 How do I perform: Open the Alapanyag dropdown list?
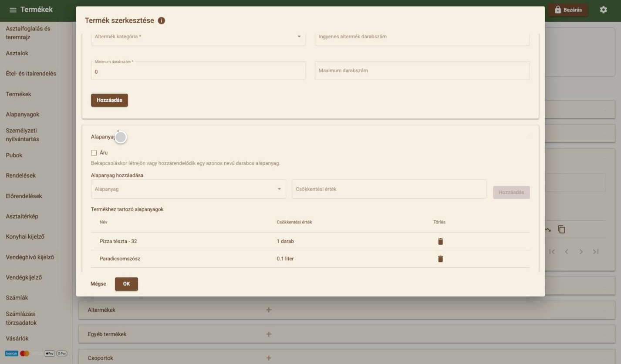coord(189,189)
